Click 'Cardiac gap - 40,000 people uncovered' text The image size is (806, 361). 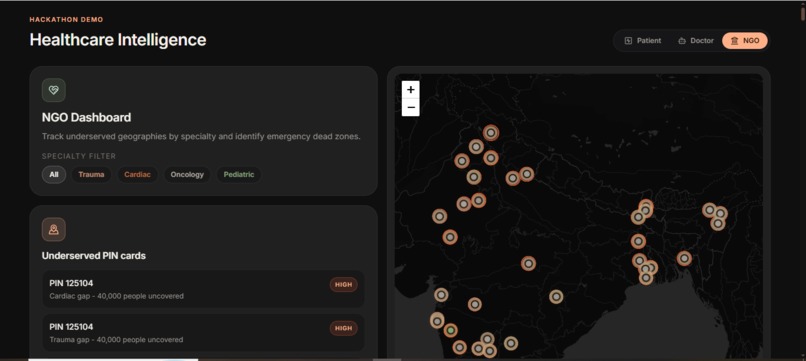click(116, 296)
